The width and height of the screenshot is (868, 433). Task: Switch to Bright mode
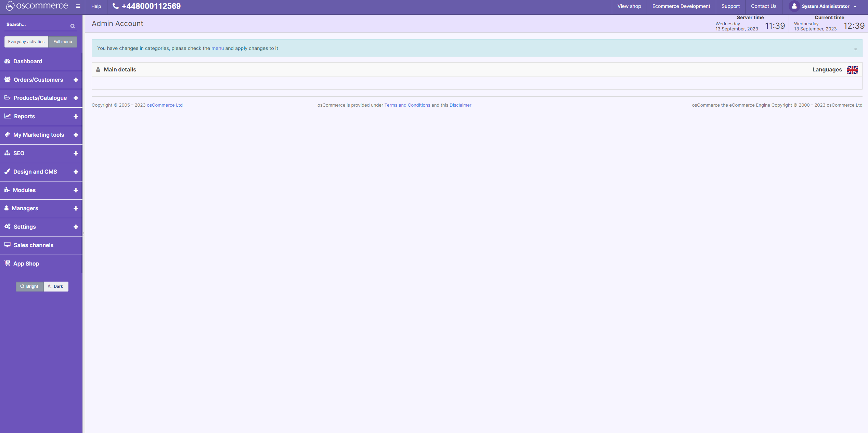tap(29, 286)
